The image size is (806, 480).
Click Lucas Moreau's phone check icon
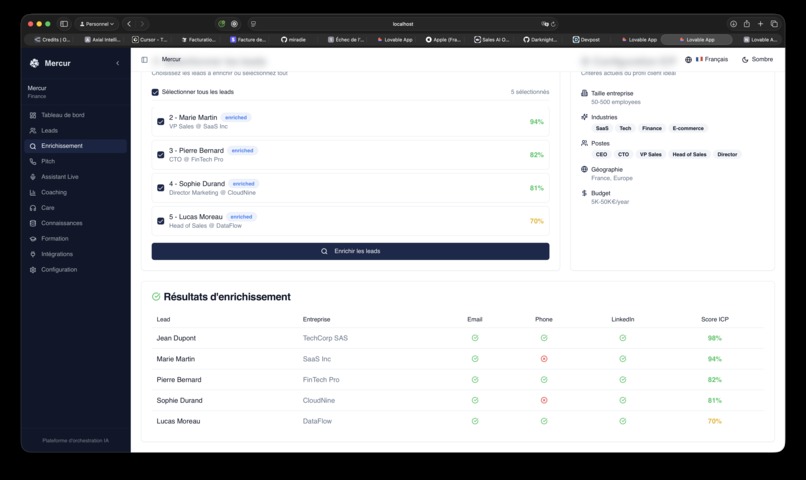(544, 421)
